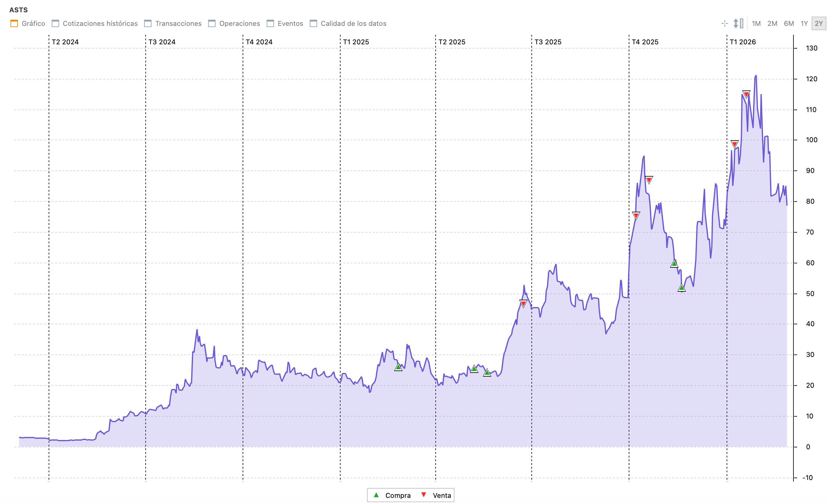The image size is (827, 504).
Task: Set chart period to 2M
Action: click(x=772, y=23)
